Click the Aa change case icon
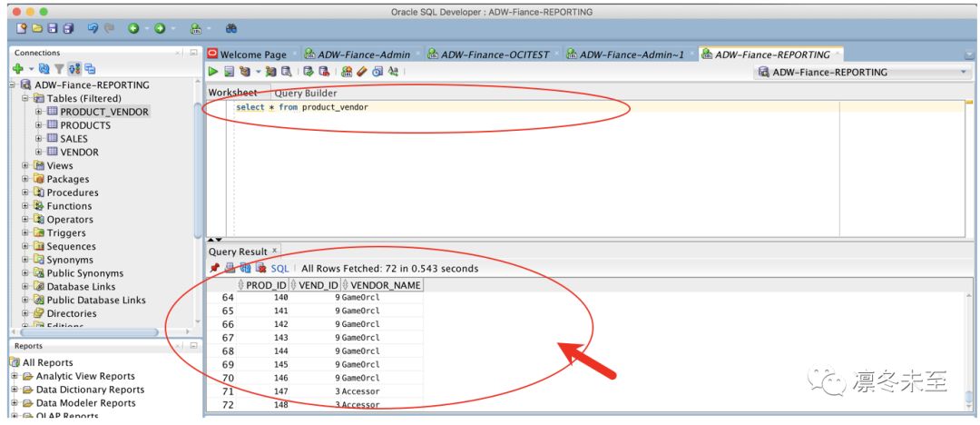This screenshot has height=425, width=980. 393,72
